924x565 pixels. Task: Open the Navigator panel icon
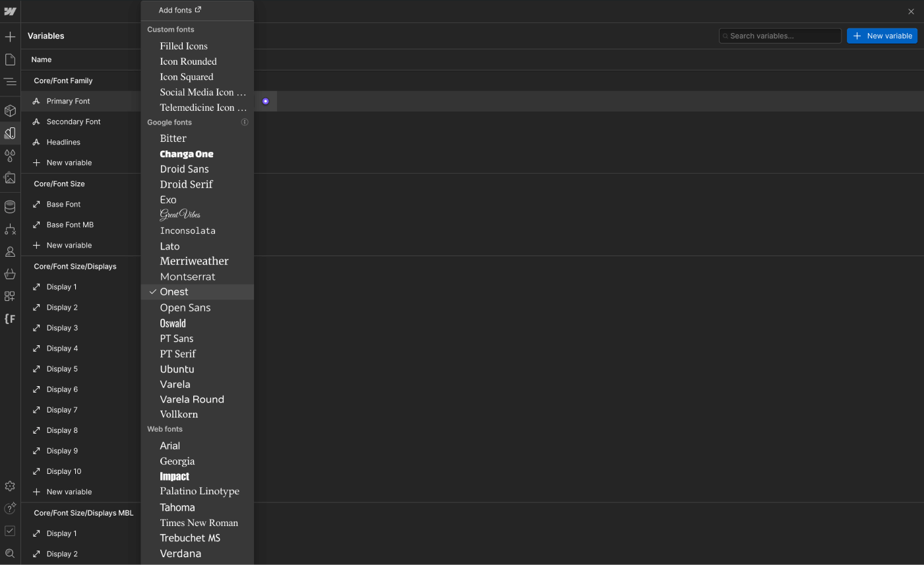10,82
